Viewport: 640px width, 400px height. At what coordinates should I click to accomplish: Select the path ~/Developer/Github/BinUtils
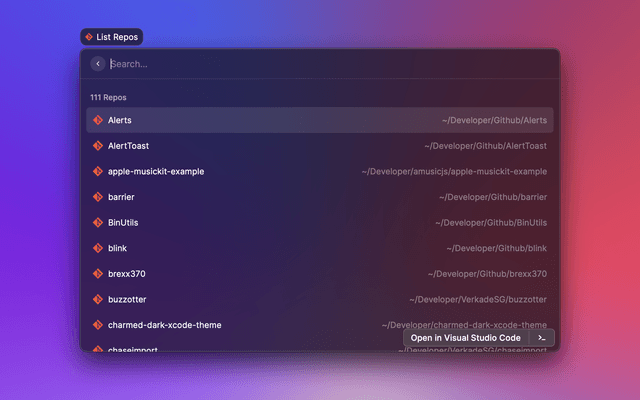(491, 222)
